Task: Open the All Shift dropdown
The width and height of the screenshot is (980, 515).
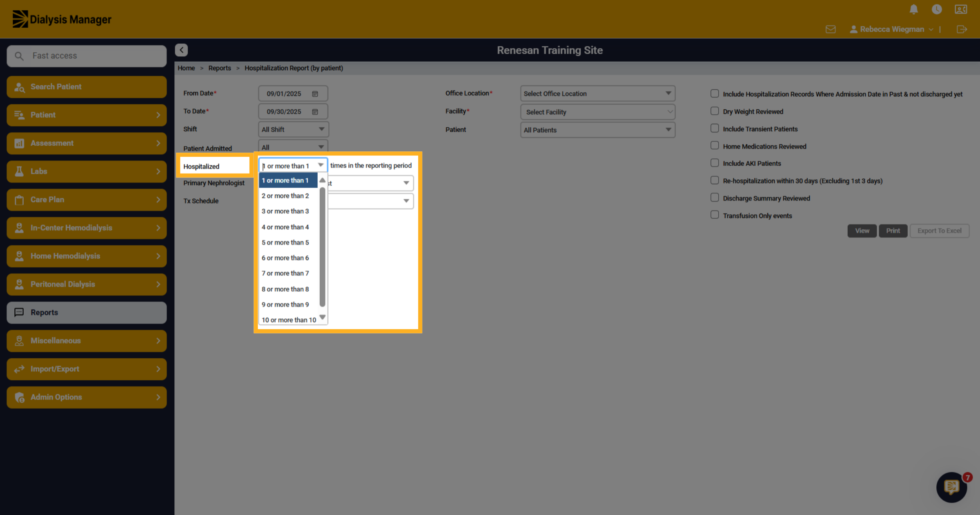Action: point(293,129)
